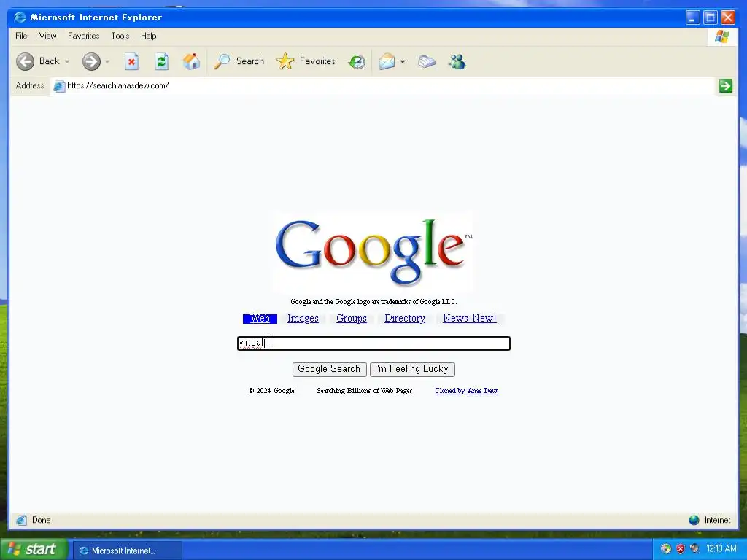The image size is (747, 560).
Task: Click the green Go arrow button
Action: (x=726, y=86)
